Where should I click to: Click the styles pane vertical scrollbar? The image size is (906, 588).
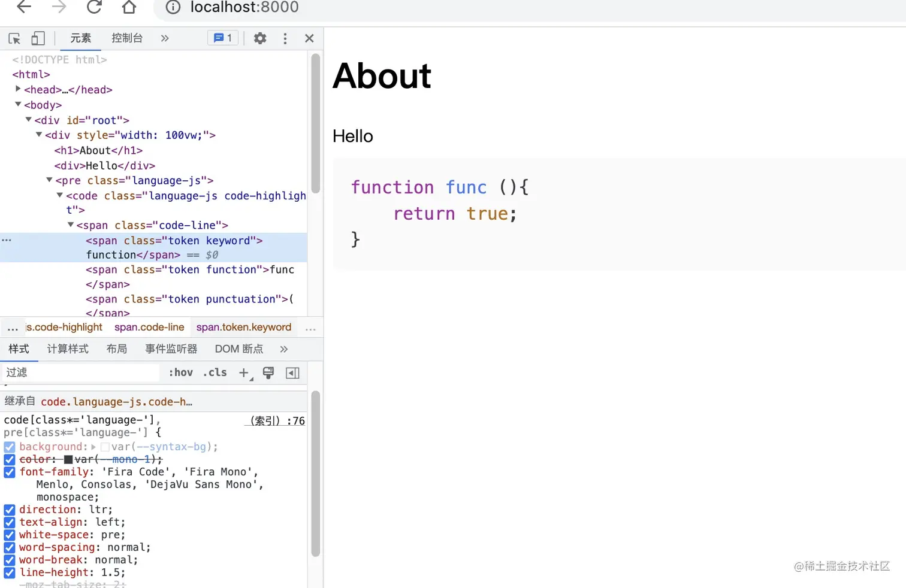(316, 474)
